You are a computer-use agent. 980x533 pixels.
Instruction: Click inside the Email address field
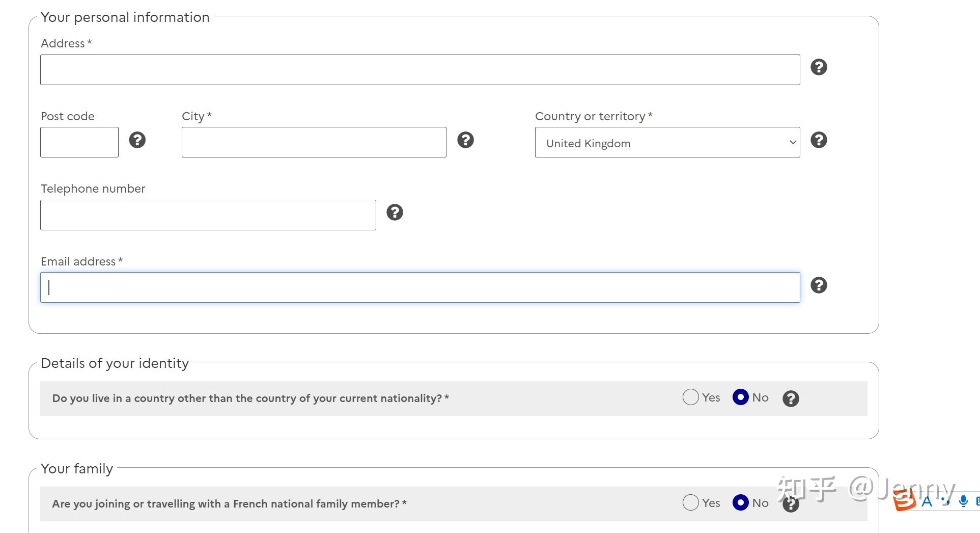419,288
